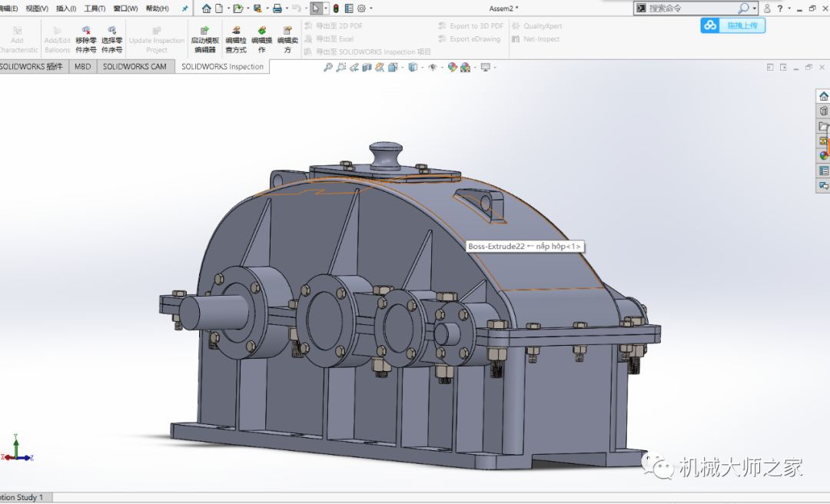Expand the Save icon dropdown arrow
830x504 pixels.
(267, 8)
